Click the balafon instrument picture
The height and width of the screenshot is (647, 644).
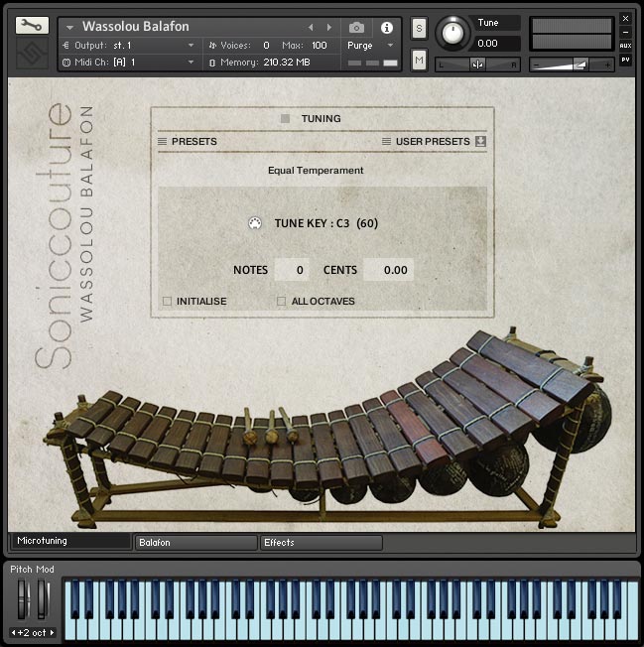coord(328,429)
